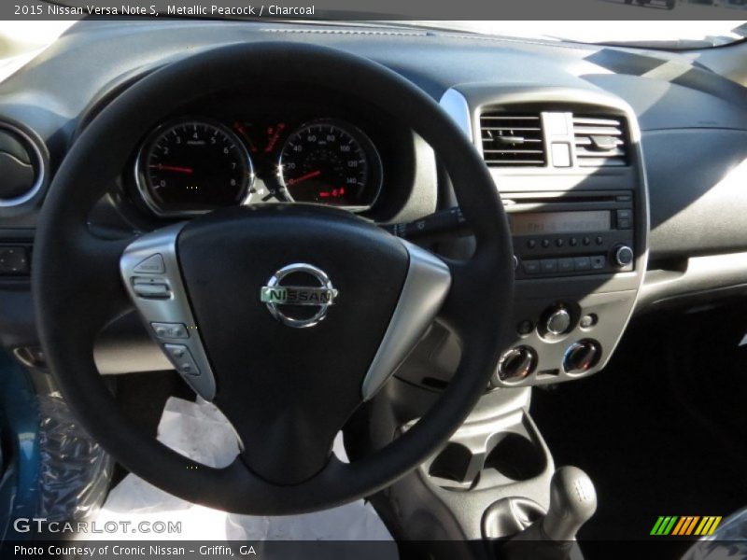Click the hazard button between the center vents
Image resolution: width=747 pixels, height=560 pixels.
[561, 154]
